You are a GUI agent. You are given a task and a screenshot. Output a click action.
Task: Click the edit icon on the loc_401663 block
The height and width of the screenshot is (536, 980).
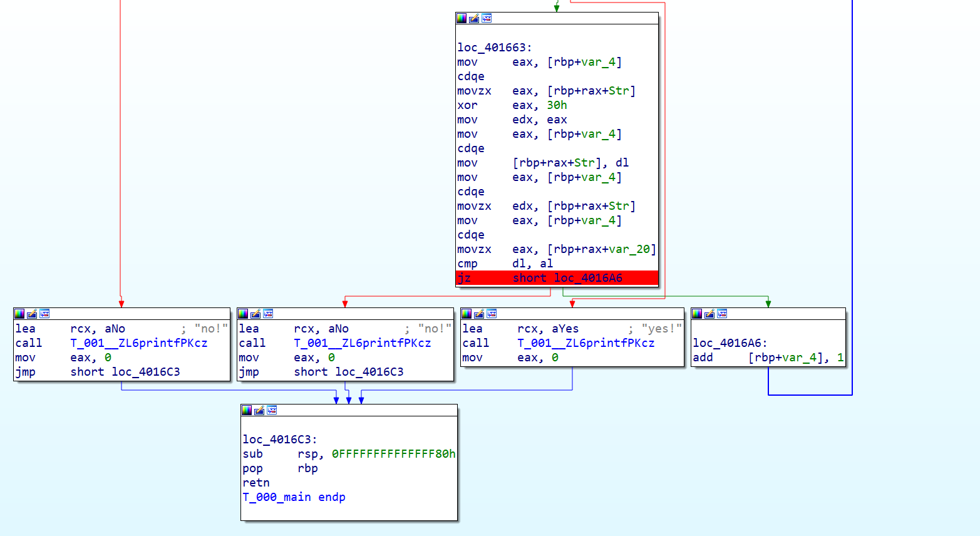[x=474, y=18]
